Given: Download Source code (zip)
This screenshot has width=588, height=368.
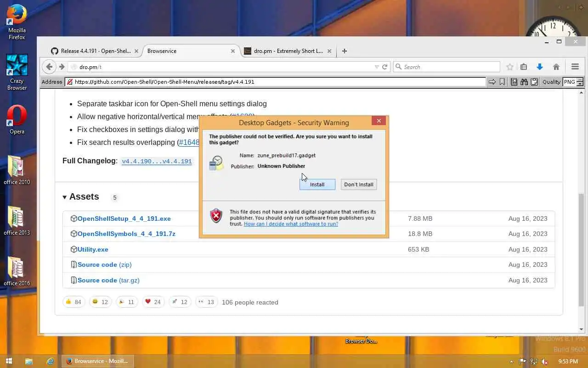Looking at the screenshot, I should tap(104, 264).
